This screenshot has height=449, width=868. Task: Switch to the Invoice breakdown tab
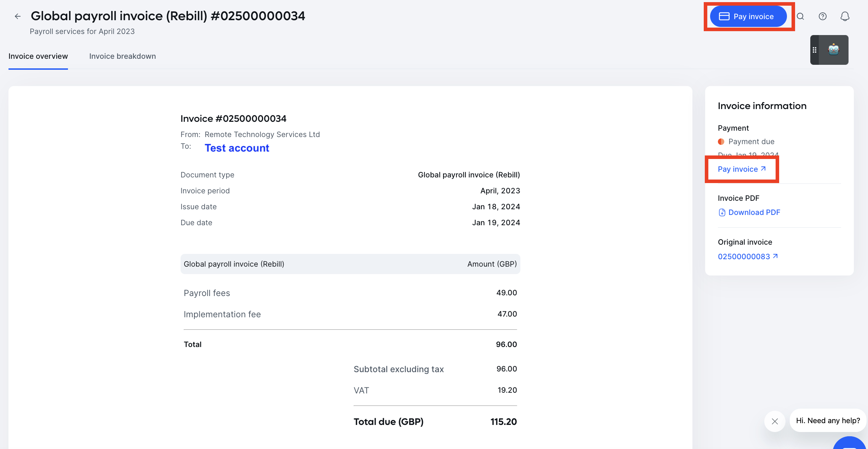click(x=122, y=56)
